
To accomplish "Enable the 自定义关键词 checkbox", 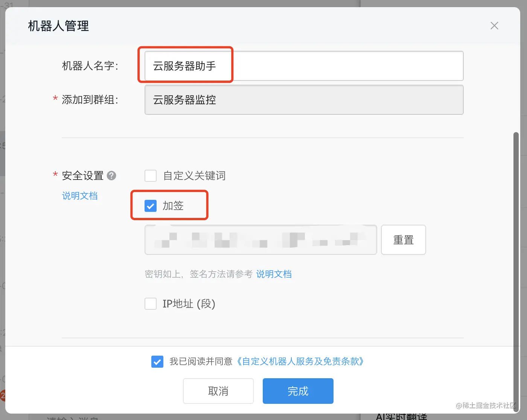I will click(151, 176).
